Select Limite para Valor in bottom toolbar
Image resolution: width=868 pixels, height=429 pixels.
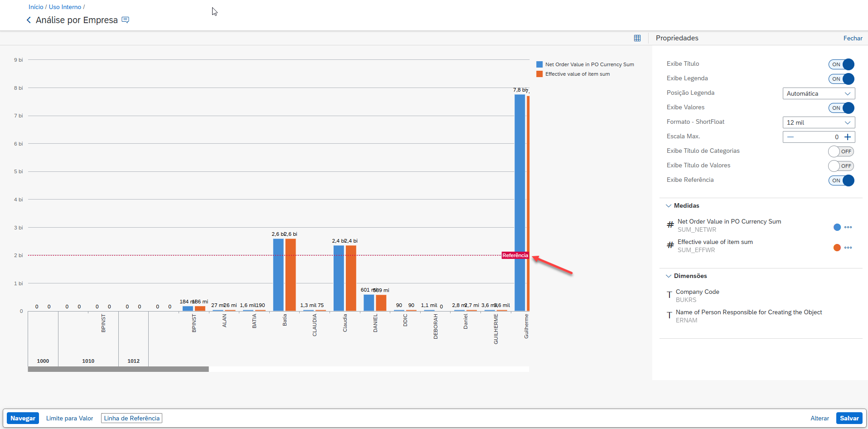click(x=69, y=418)
